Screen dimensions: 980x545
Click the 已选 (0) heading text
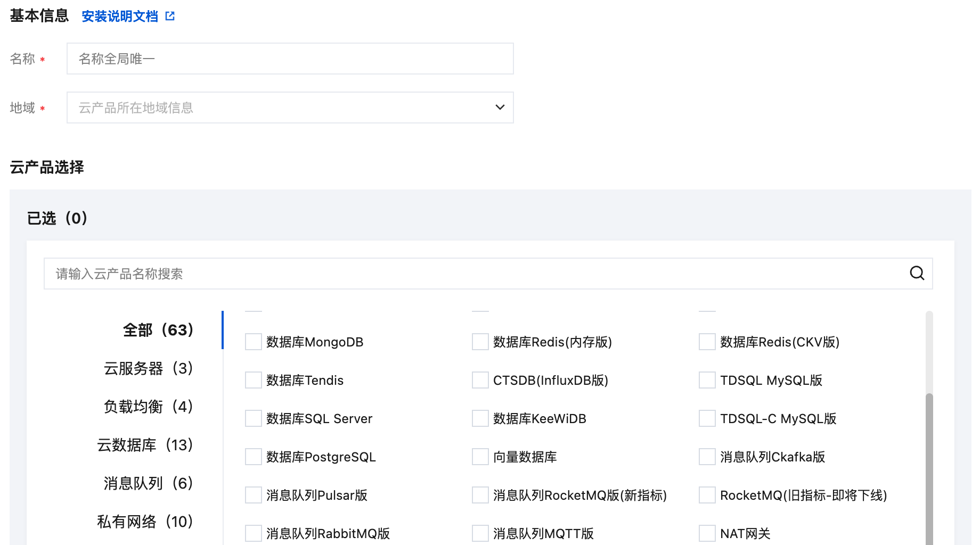(57, 218)
